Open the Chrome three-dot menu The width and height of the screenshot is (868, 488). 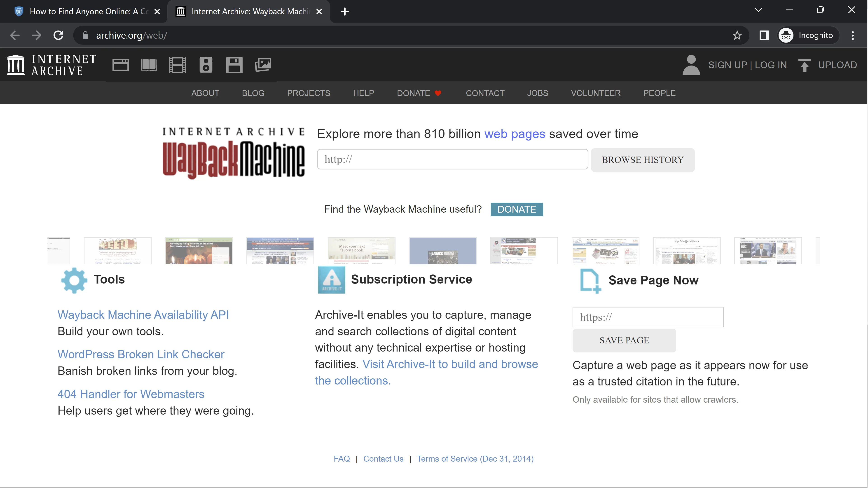(x=852, y=35)
